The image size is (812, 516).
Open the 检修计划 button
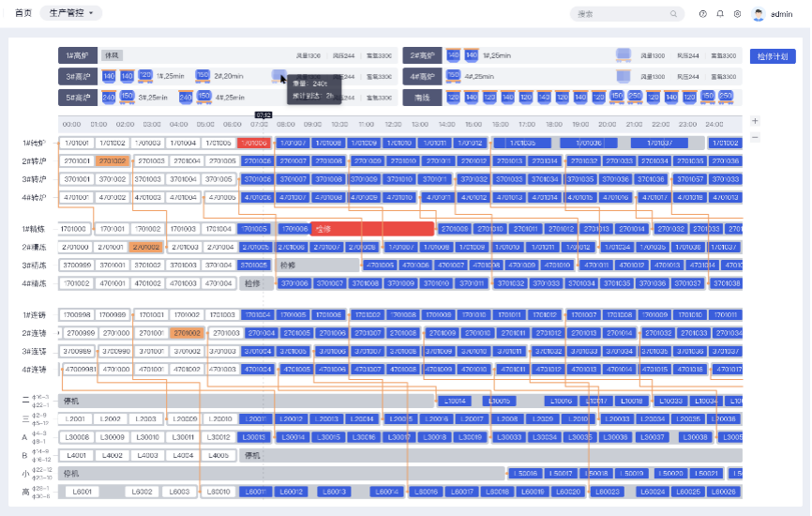point(773,56)
